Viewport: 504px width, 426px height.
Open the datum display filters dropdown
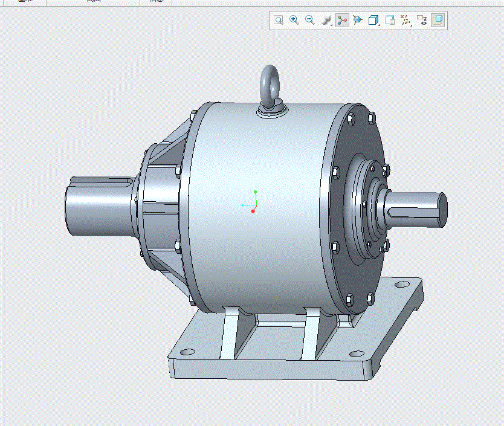tap(405, 21)
